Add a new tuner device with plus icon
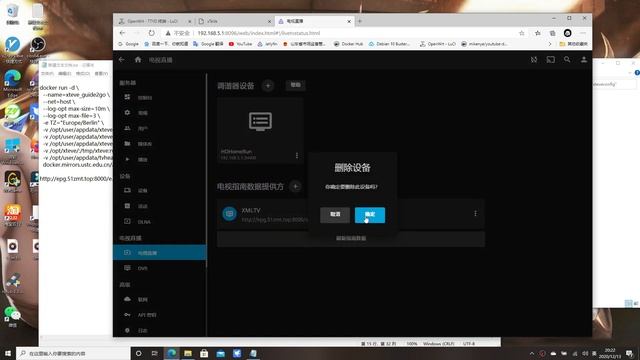 tap(268, 85)
